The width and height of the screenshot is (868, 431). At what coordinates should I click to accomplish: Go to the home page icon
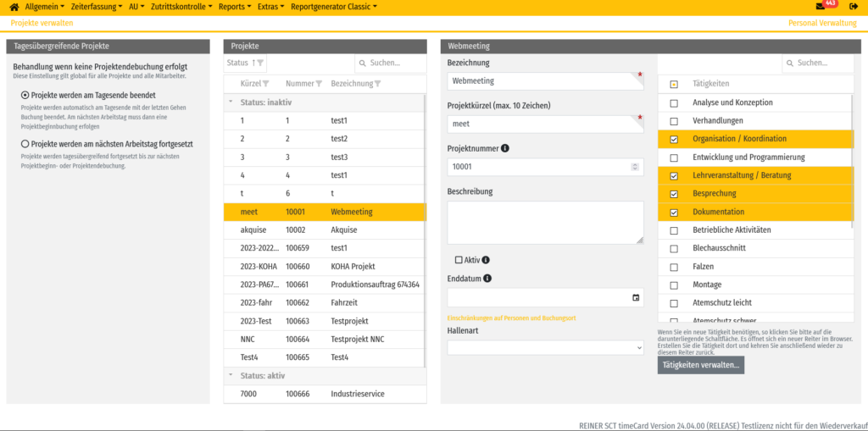(x=15, y=7)
